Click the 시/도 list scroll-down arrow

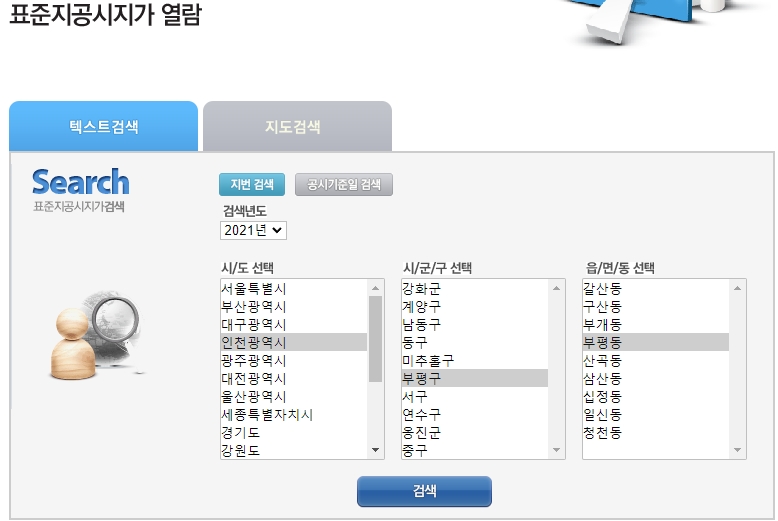pyautogui.click(x=375, y=450)
